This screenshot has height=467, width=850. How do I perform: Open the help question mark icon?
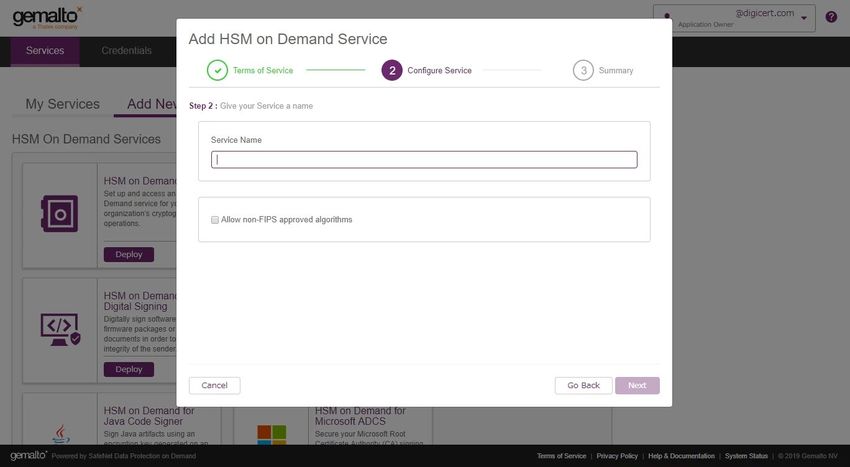point(831,17)
